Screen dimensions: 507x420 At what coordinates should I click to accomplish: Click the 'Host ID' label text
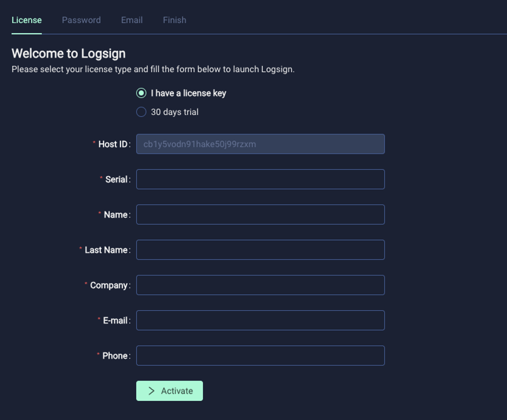113,144
